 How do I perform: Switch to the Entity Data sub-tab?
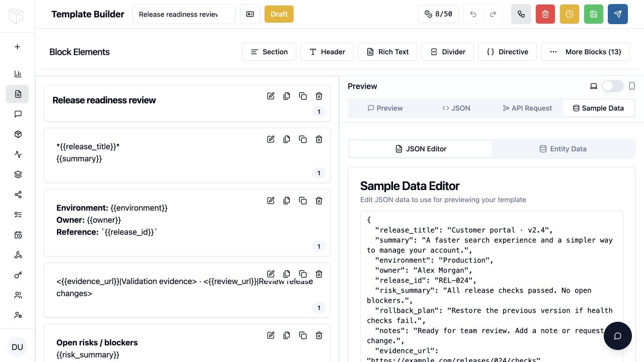pos(563,149)
